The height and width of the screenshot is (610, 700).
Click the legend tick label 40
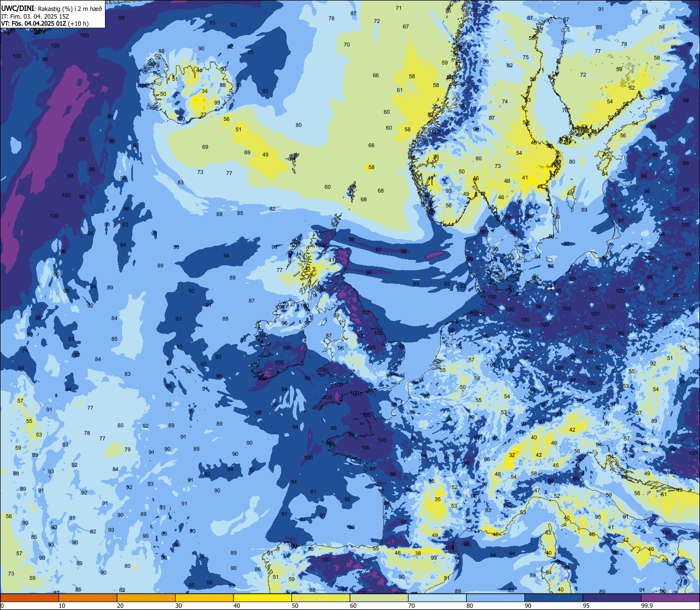[x=237, y=606]
